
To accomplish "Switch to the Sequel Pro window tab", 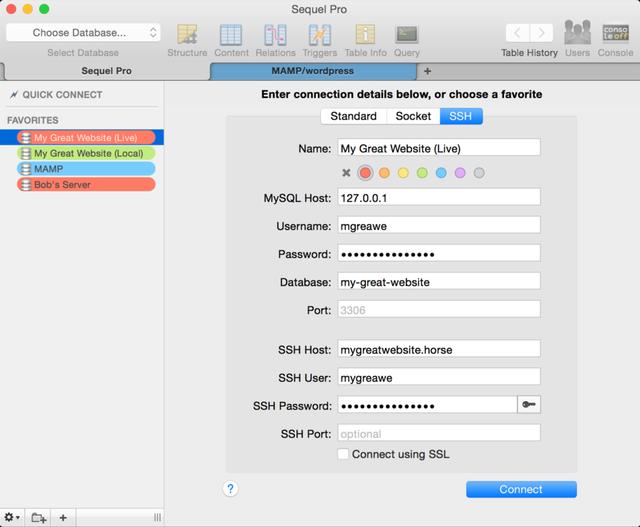I will (x=106, y=71).
